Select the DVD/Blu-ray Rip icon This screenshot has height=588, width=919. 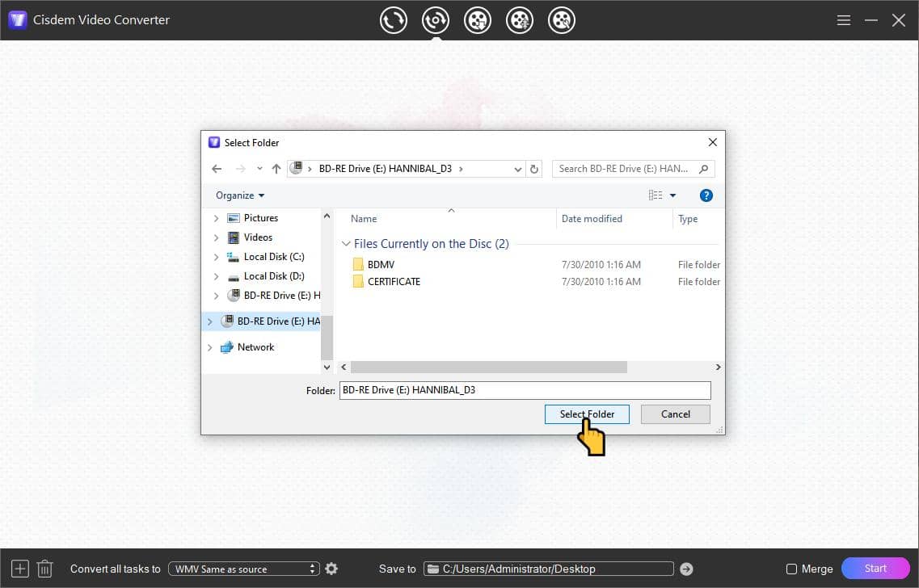click(436, 19)
